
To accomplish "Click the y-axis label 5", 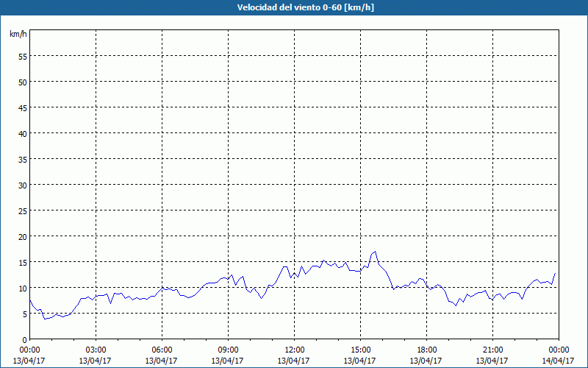I will 25,314.
